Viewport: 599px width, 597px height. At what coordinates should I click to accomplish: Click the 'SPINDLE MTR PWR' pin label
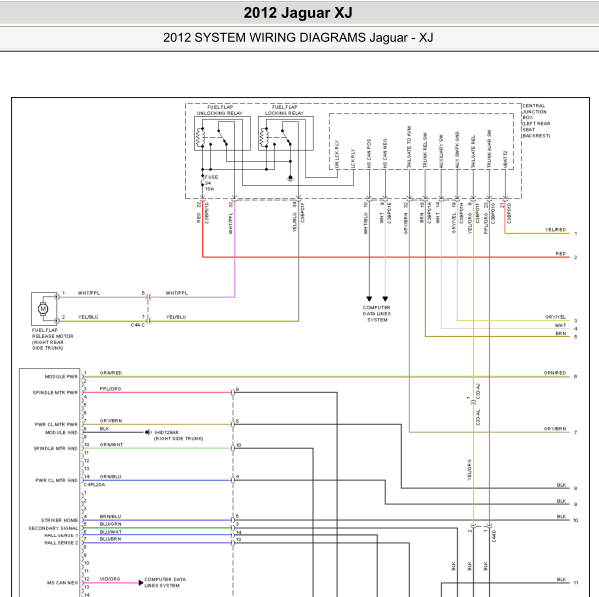point(55,392)
